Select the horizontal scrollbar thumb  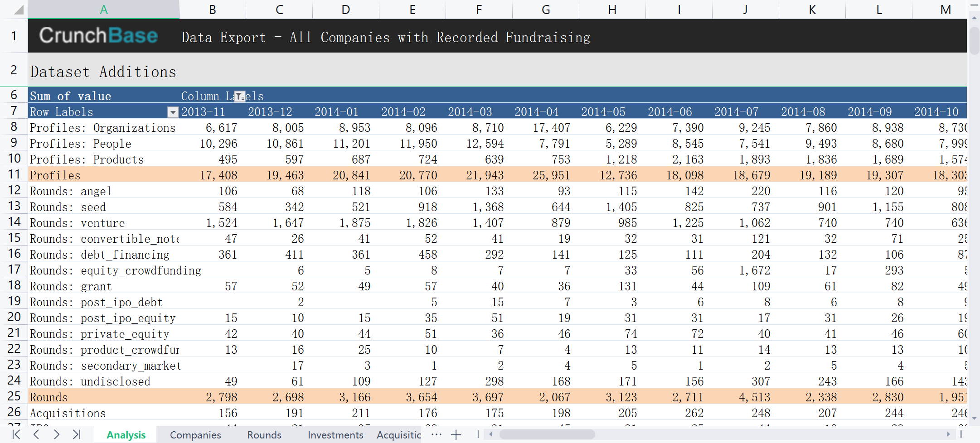tap(547, 434)
